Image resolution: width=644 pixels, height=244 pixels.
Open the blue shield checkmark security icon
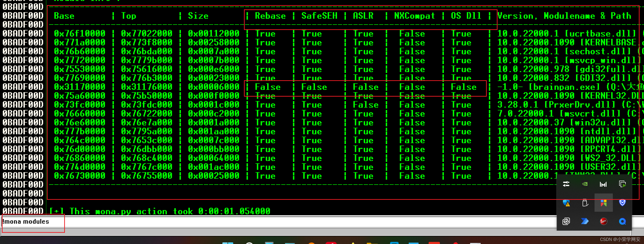click(x=622, y=203)
